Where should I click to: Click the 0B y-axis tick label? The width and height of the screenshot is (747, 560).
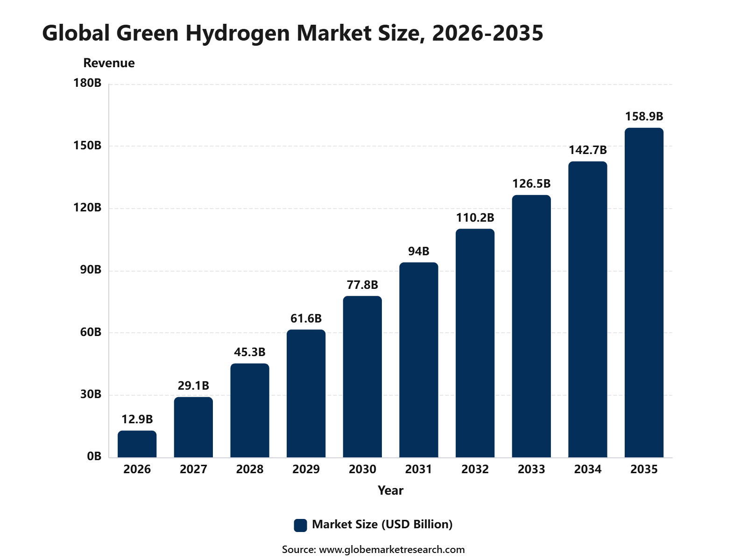[94, 456]
